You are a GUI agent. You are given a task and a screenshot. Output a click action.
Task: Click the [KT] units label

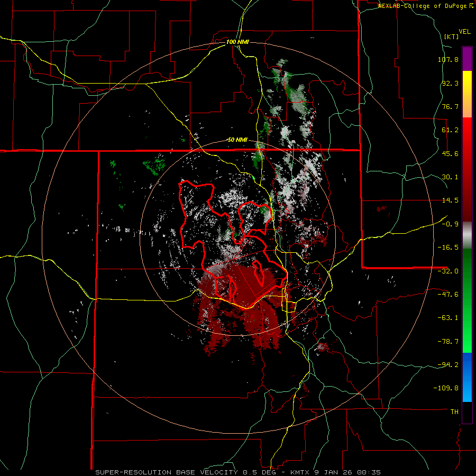pos(452,36)
